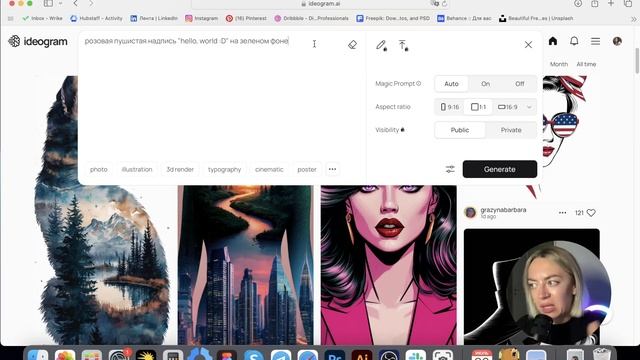Click the Generate button
640x360 pixels.
[500, 169]
